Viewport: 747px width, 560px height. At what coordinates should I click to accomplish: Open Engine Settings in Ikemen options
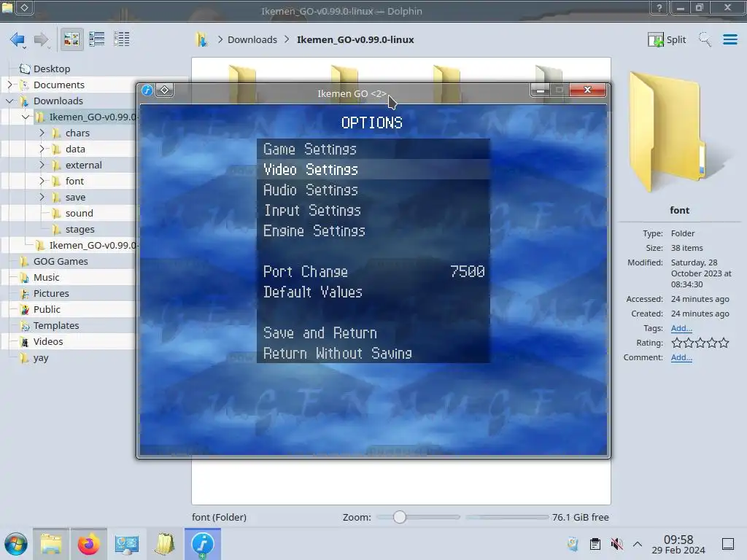click(x=373, y=231)
